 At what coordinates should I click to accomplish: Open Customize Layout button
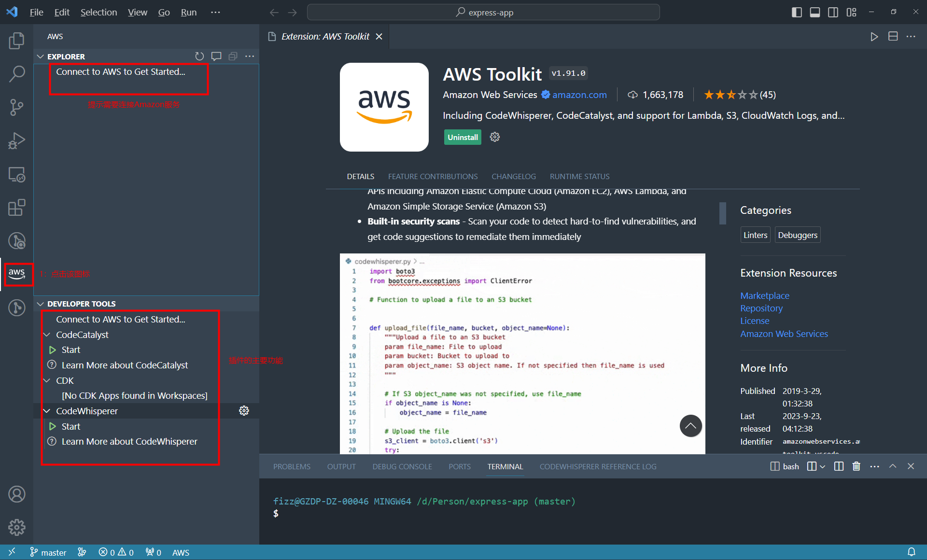tap(852, 13)
